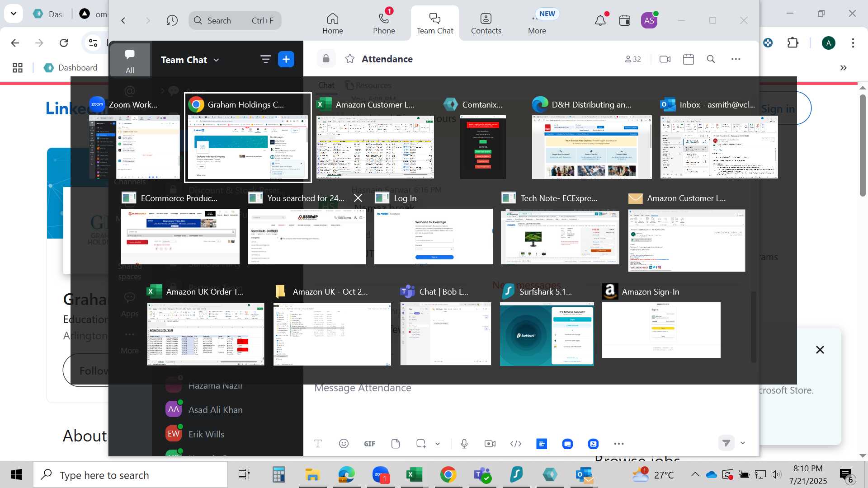
Task: Switch to Amazon Sign-In window
Action: (661, 330)
